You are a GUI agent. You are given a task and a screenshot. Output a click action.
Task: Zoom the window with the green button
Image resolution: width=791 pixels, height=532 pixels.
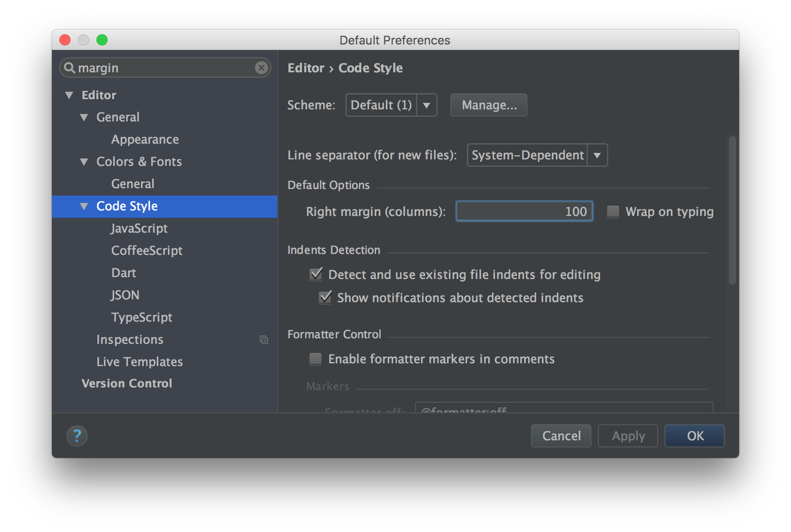[102, 40]
